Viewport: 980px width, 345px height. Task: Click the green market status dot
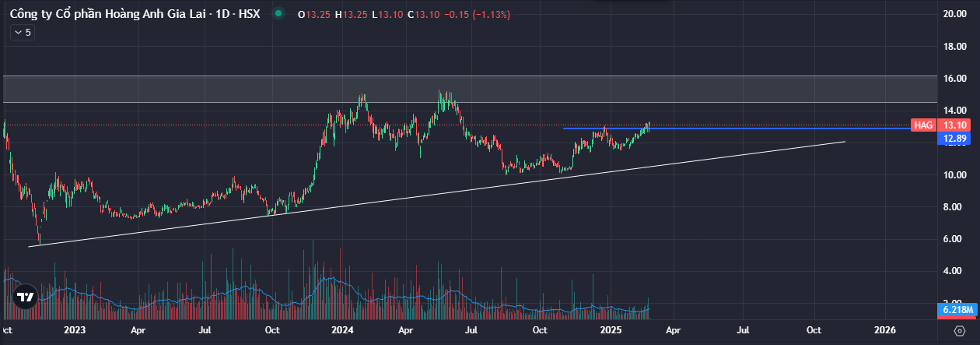pos(278,13)
